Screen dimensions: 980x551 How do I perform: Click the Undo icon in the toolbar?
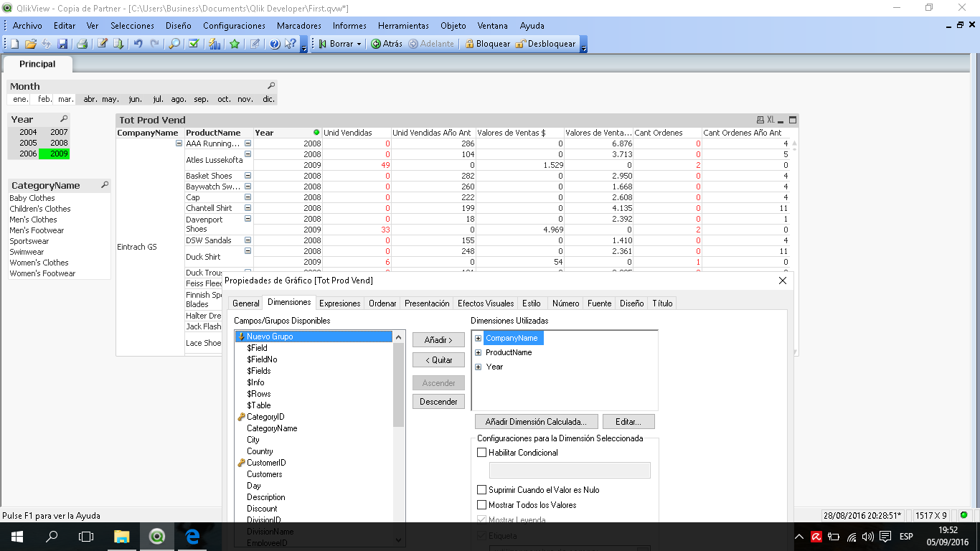[x=137, y=44]
